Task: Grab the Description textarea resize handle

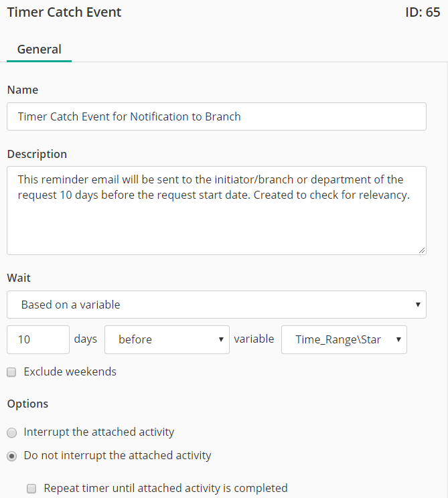Action: coord(422,250)
